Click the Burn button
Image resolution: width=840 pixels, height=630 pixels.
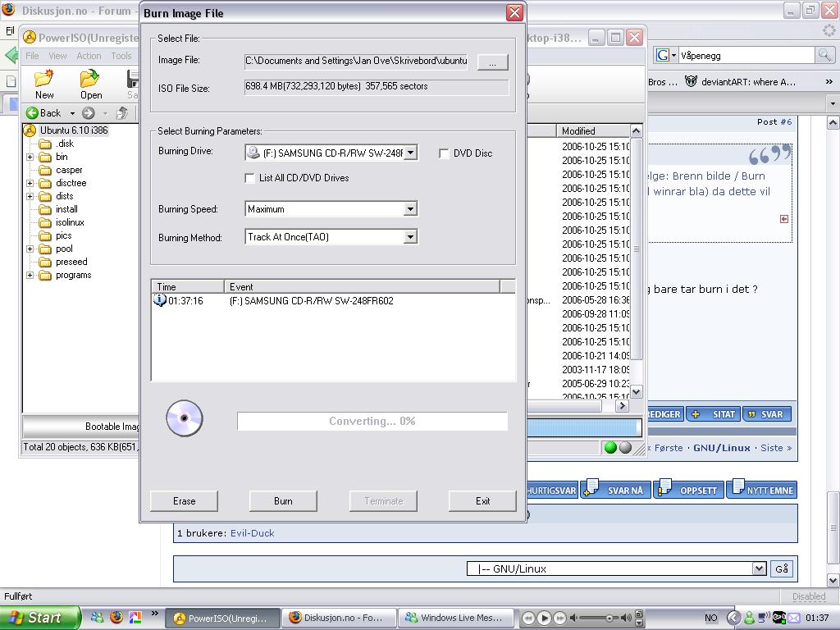coord(283,501)
